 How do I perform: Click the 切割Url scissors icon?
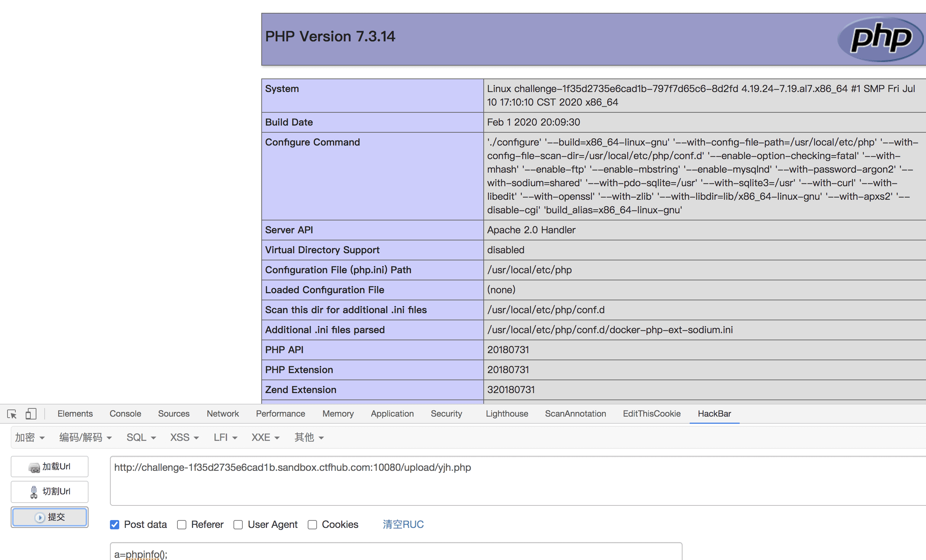coord(34,492)
